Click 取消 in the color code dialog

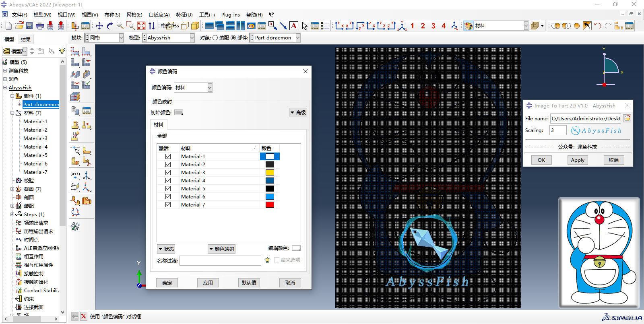(290, 283)
